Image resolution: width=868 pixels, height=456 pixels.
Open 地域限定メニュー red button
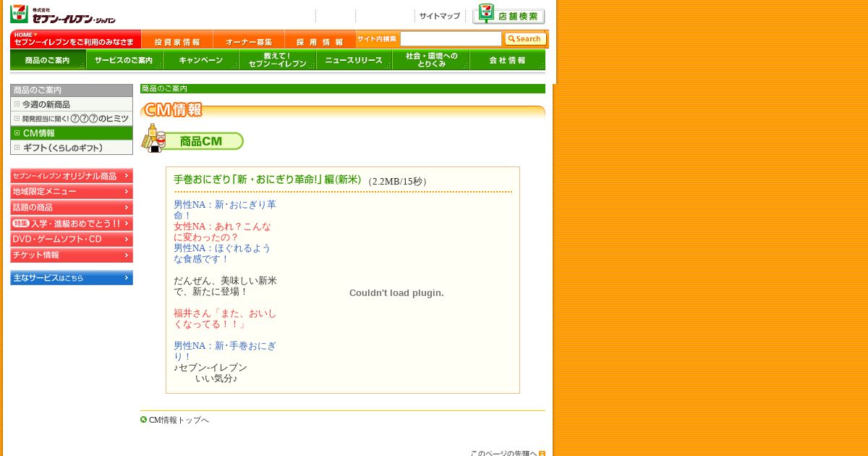click(x=72, y=192)
